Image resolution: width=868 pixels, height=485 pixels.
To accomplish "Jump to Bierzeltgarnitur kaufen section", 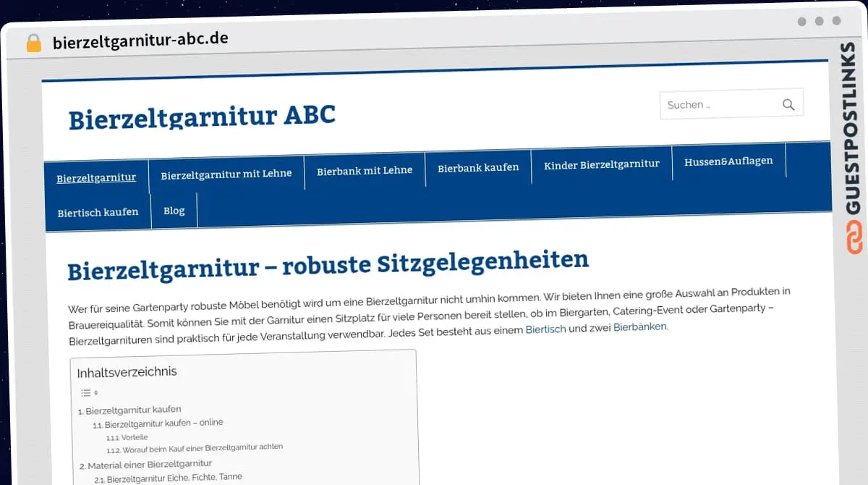I will 133,410.
